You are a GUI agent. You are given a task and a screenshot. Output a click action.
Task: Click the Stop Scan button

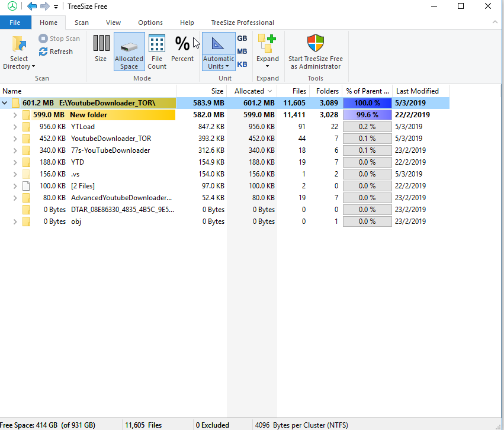pos(59,38)
